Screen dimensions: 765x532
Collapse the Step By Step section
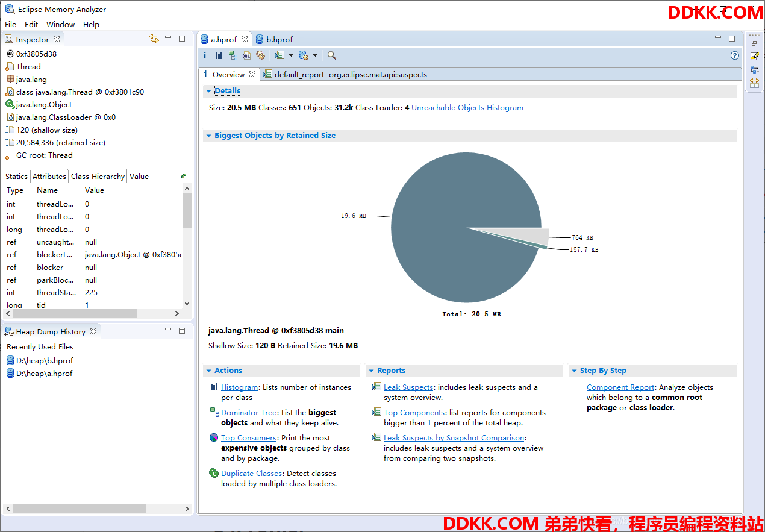pos(574,371)
